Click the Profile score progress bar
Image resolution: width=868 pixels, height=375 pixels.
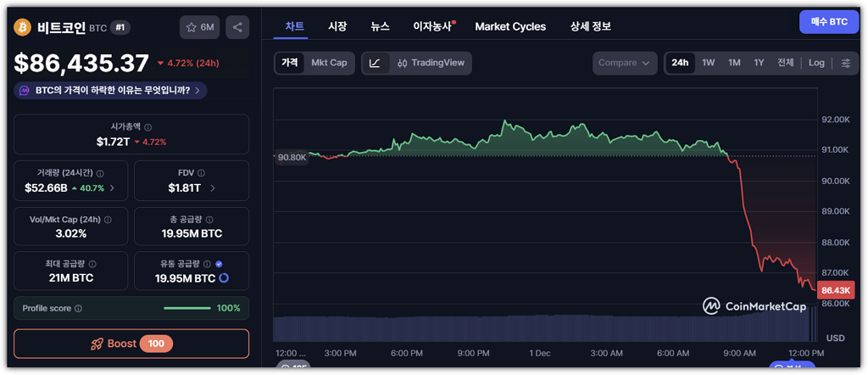point(187,309)
